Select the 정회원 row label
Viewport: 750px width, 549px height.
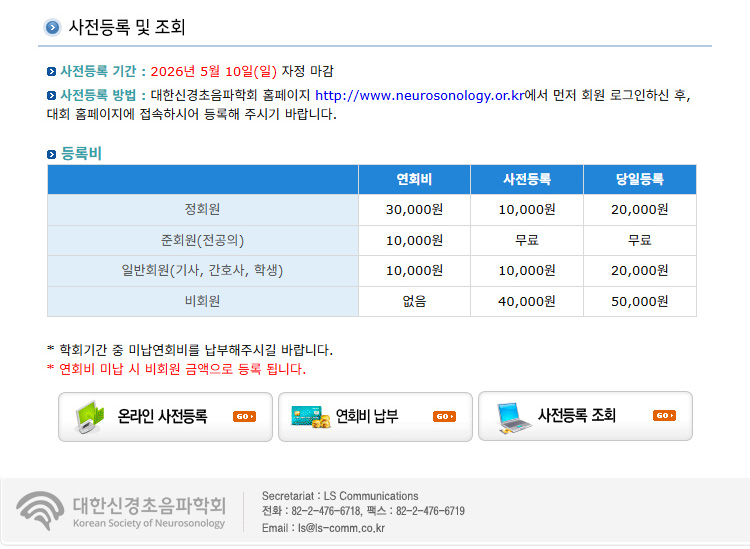(x=202, y=210)
